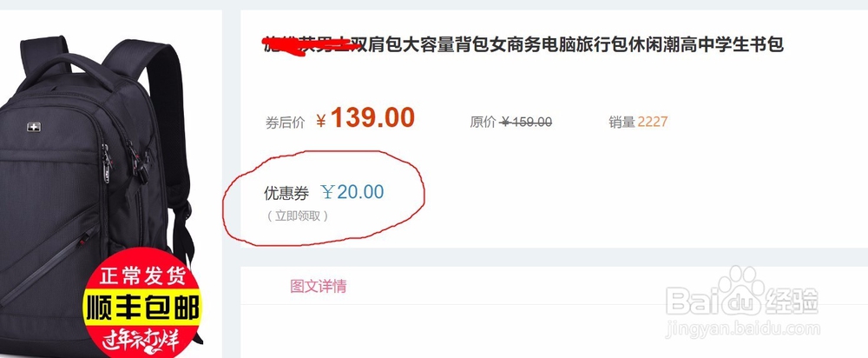The image size is (868, 358).
Task: Click the 顺丰包邮 yellow badge
Action: point(141,307)
